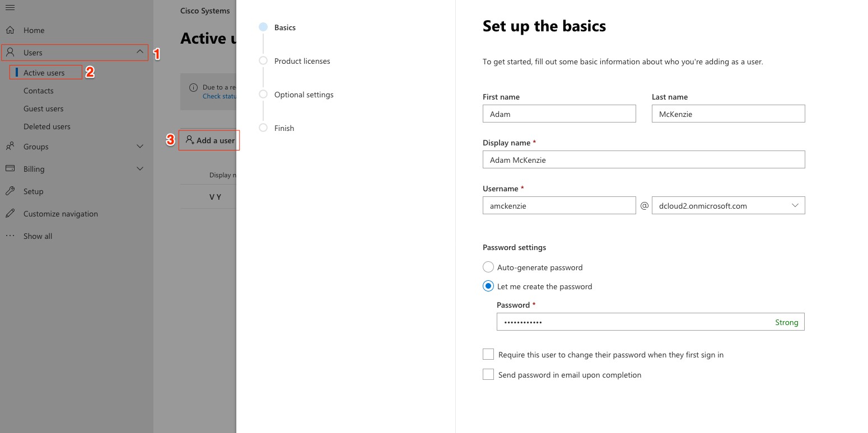The height and width of the screenshot is (433, 868).
Task: Click the Setup wrench icon
Action: (10, 191)
